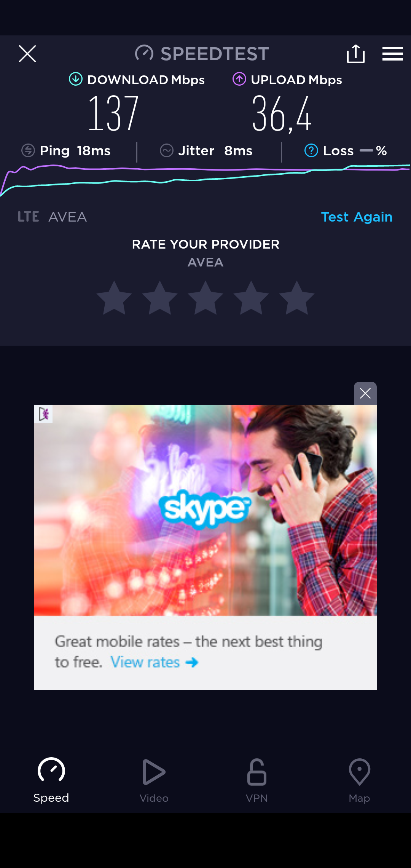This screenshot has width=411, height=868.
Task: Open the hamburger menu
Action: pos(393,54)
